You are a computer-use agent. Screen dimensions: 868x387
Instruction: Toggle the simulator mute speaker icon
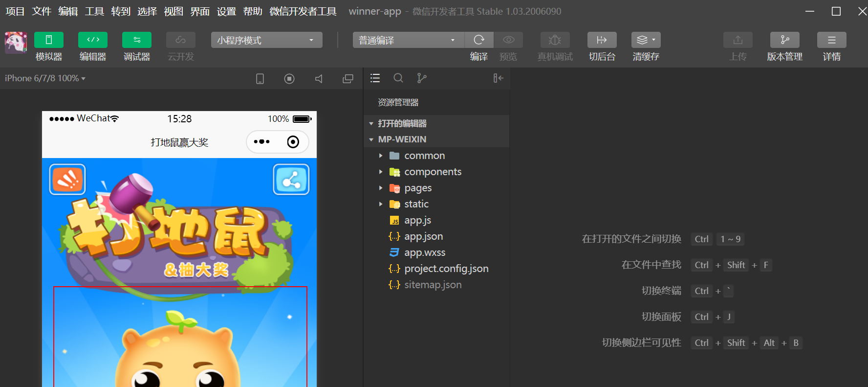point(319,79)
